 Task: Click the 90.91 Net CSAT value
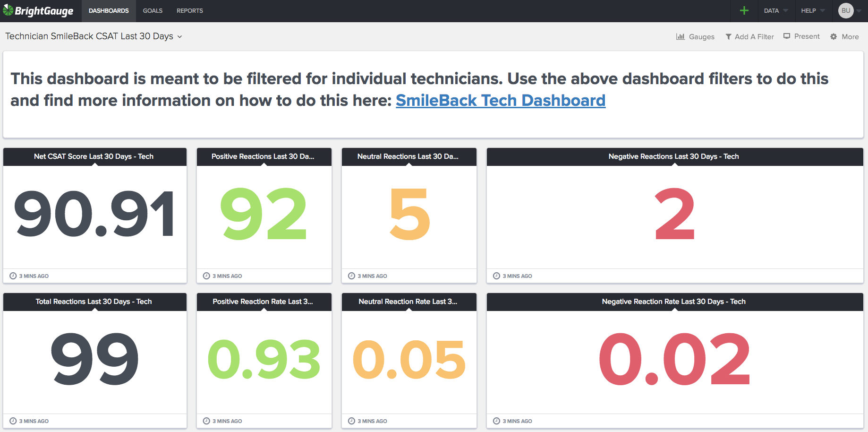pos(94,214)
